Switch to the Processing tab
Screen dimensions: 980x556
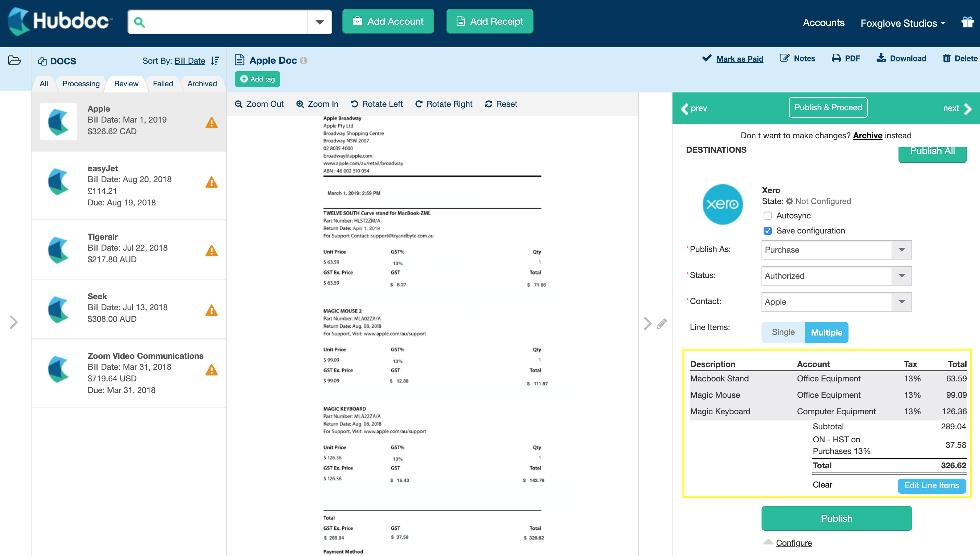pos(81,84)
